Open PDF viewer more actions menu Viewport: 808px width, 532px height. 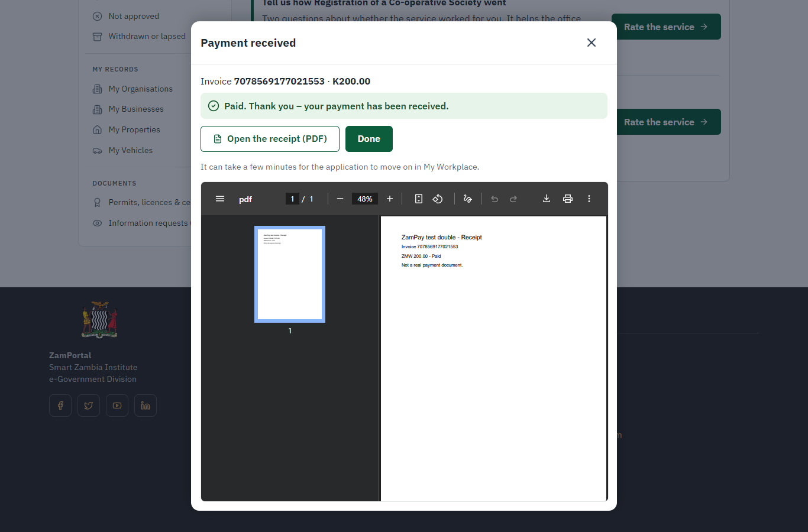pos(589,199)
